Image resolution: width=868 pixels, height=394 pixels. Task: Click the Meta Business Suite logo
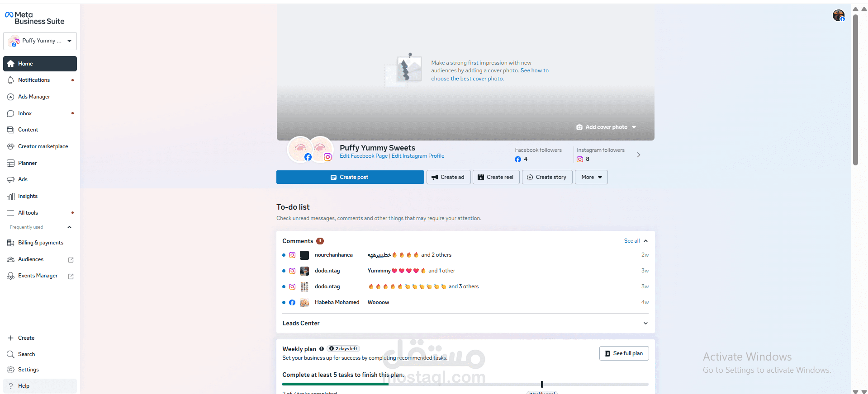pos(34,18)
